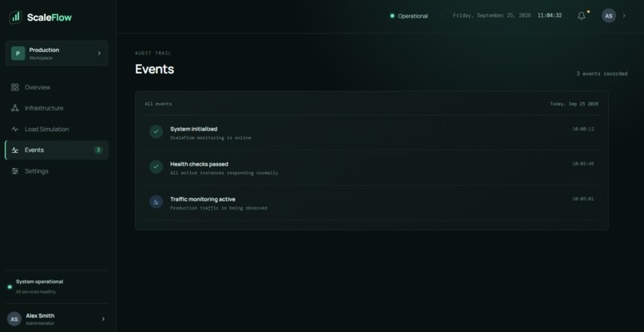
Task: Open the notifications bell
Action: pos(581,16)
